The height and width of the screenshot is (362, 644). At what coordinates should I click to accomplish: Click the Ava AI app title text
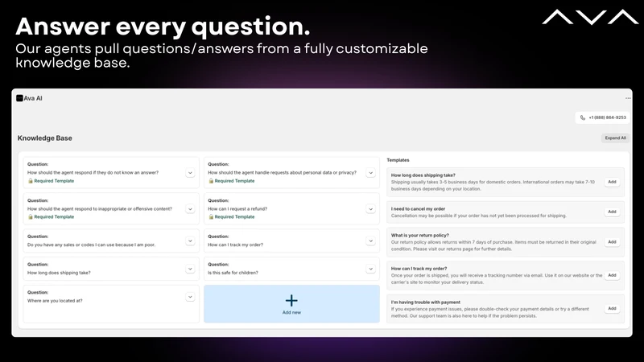point(33,98)
